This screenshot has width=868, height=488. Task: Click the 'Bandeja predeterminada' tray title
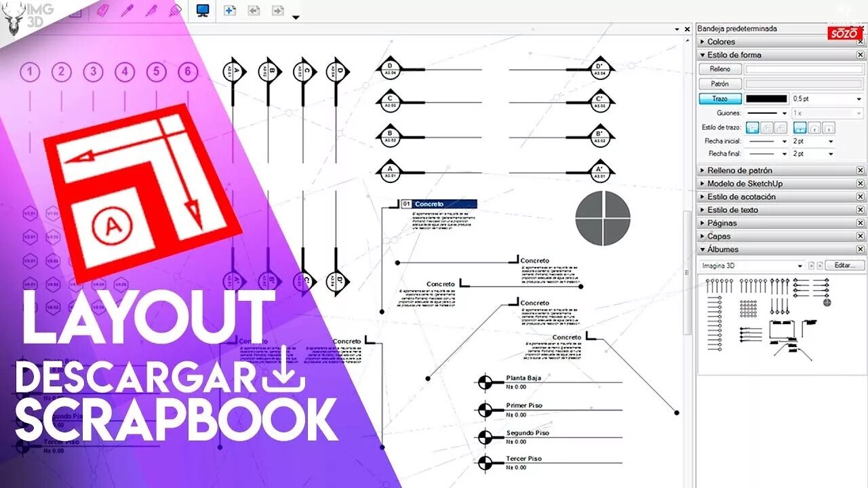pos(737,29)
